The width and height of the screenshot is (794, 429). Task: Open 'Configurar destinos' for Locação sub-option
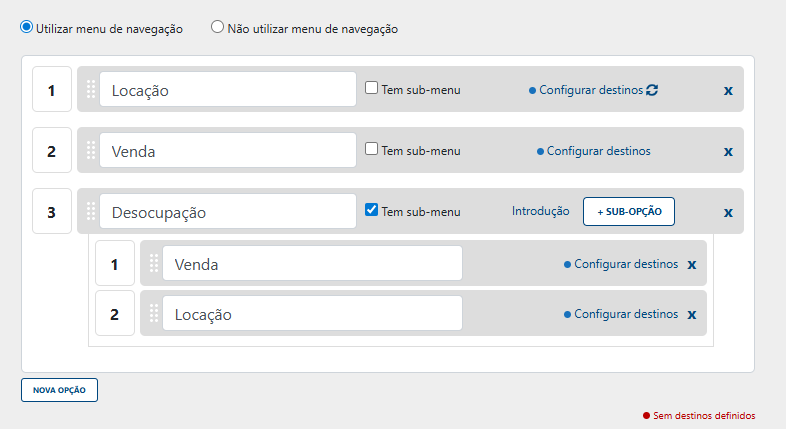click(625, 313)
